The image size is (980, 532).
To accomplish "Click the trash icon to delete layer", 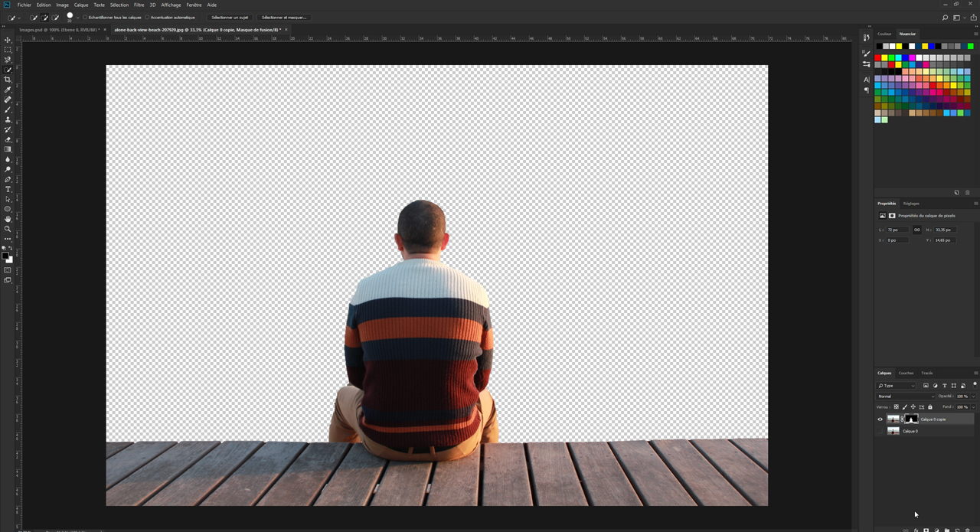I will tap(967, 530).
